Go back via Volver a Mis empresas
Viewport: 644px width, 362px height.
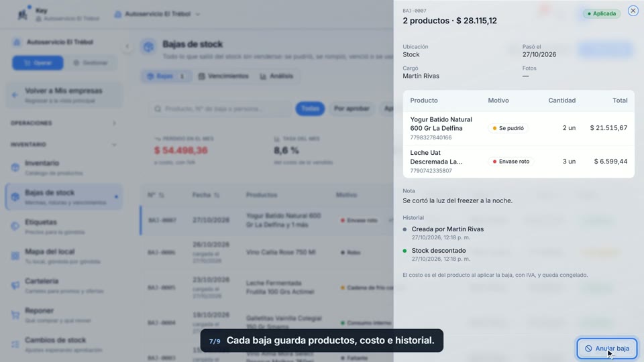click(x=64, y=95)
